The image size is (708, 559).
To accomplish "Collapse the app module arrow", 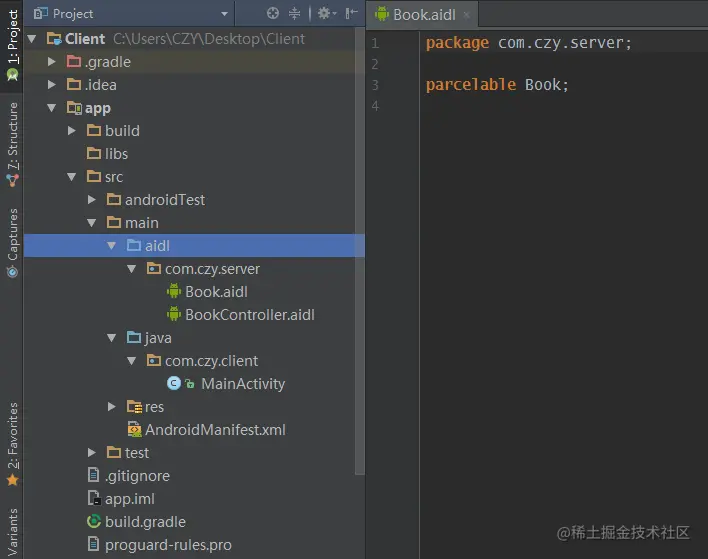I will 52,108.
